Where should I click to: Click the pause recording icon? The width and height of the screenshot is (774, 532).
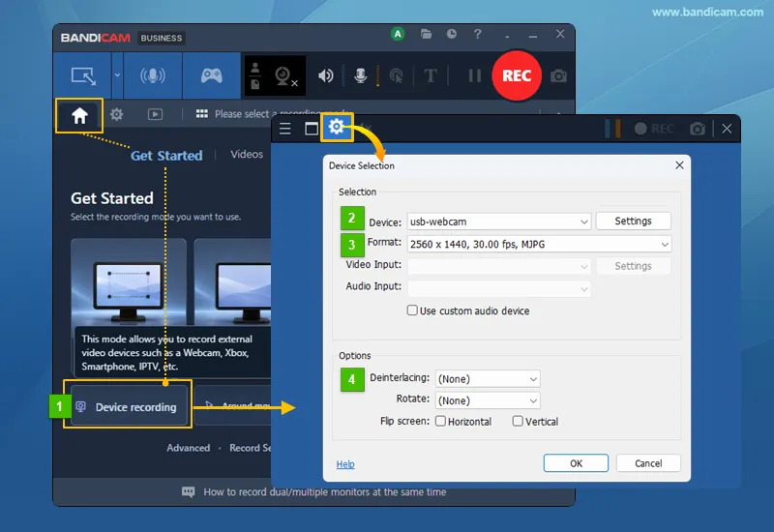pos(474,76)
